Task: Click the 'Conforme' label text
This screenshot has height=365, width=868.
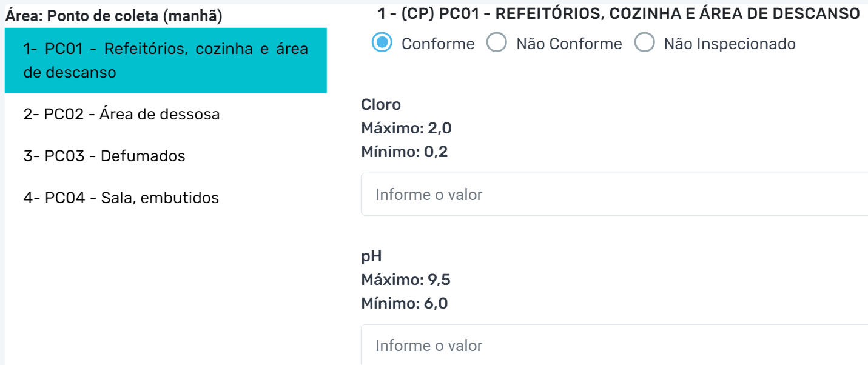Action: coord(438,44)
